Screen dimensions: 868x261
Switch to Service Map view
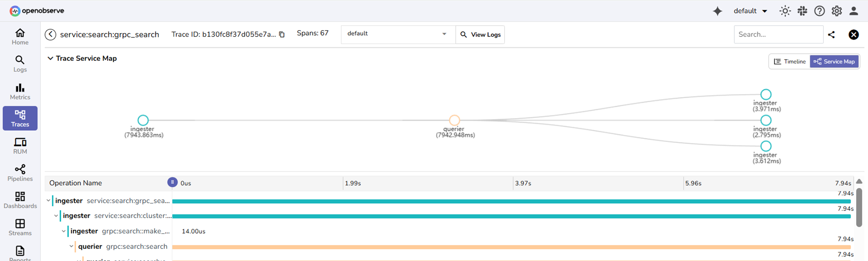click(834, 62)
